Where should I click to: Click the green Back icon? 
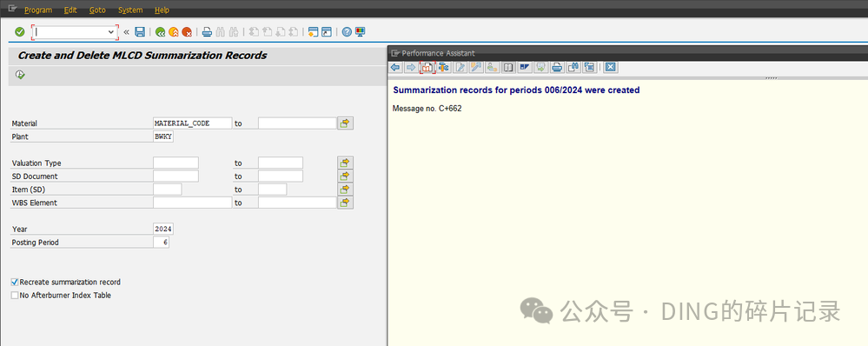click(161, 32)
